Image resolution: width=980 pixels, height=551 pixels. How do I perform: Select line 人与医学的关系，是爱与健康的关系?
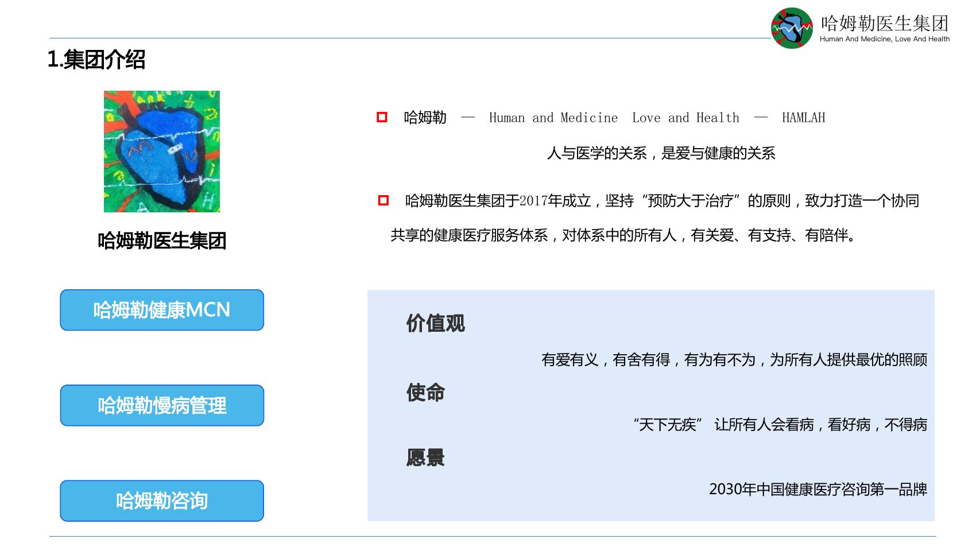point(661,153)
